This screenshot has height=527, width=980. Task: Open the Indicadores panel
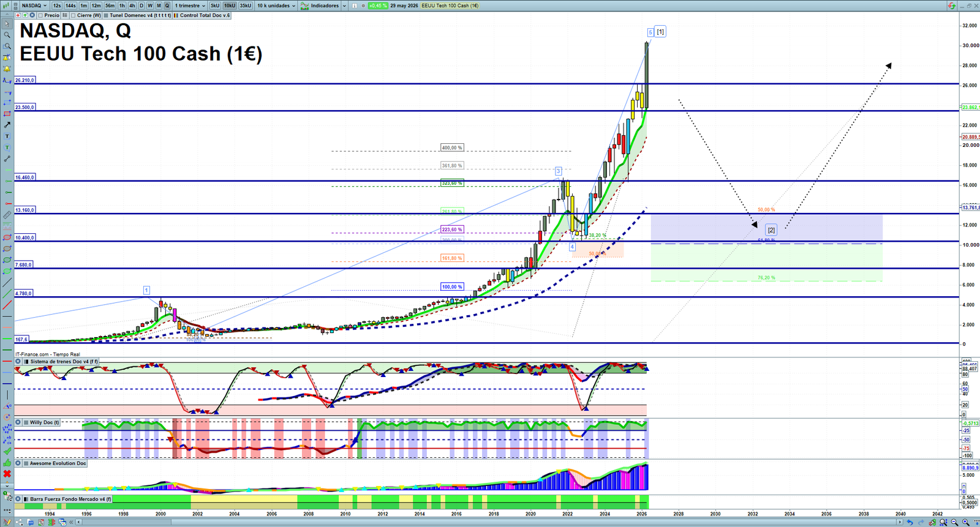(320, 6)
